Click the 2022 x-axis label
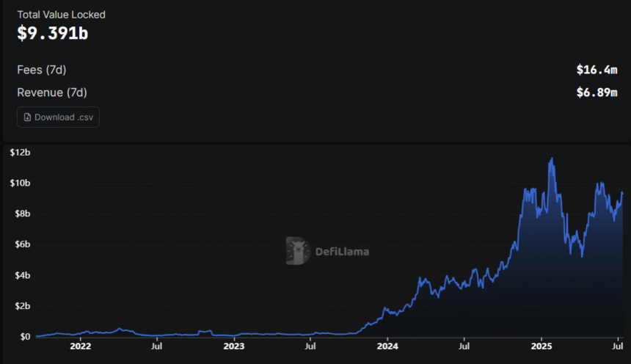The image size is (631, 364). click(x=80, y=345)
